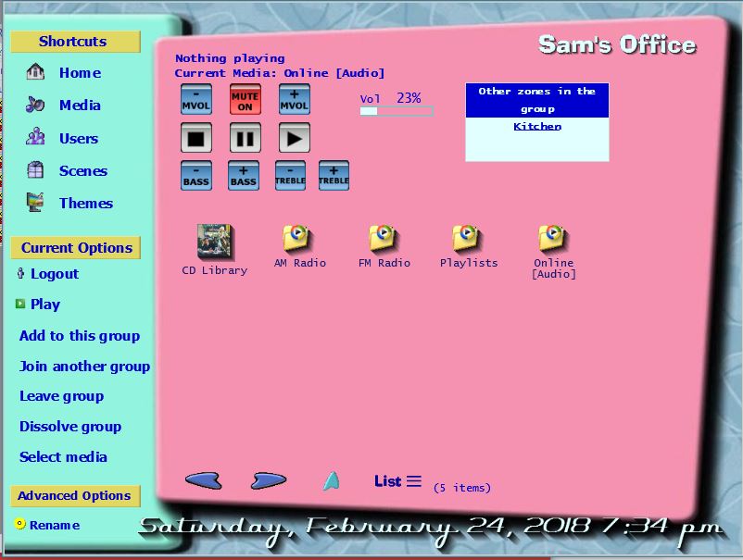Switch to the Home shortcut

(79, 73)
